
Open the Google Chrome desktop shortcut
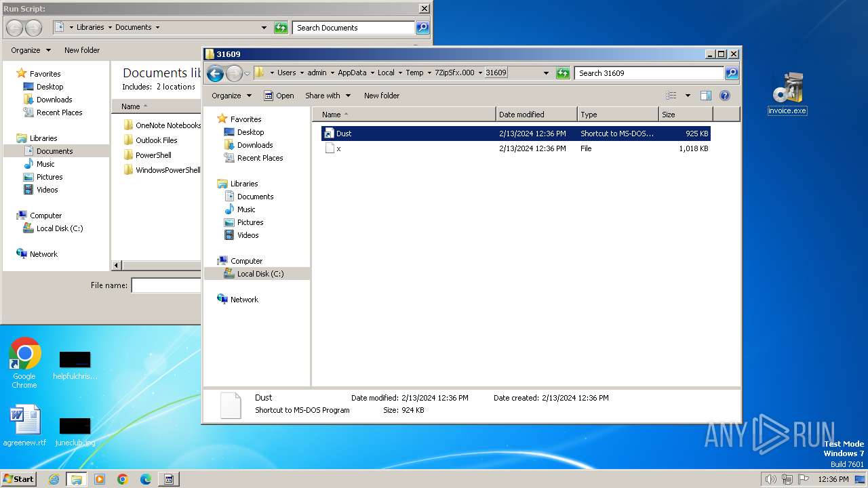click(x=24, y=363)
